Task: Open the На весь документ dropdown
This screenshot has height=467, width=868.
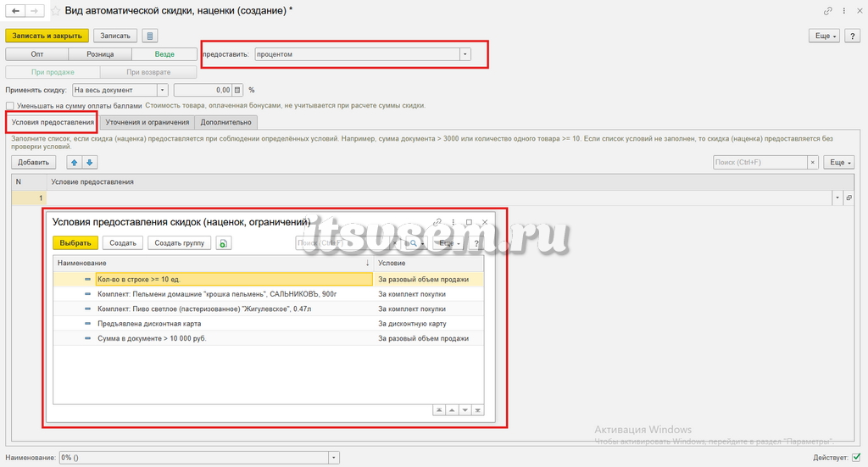Action: (162, 90)
